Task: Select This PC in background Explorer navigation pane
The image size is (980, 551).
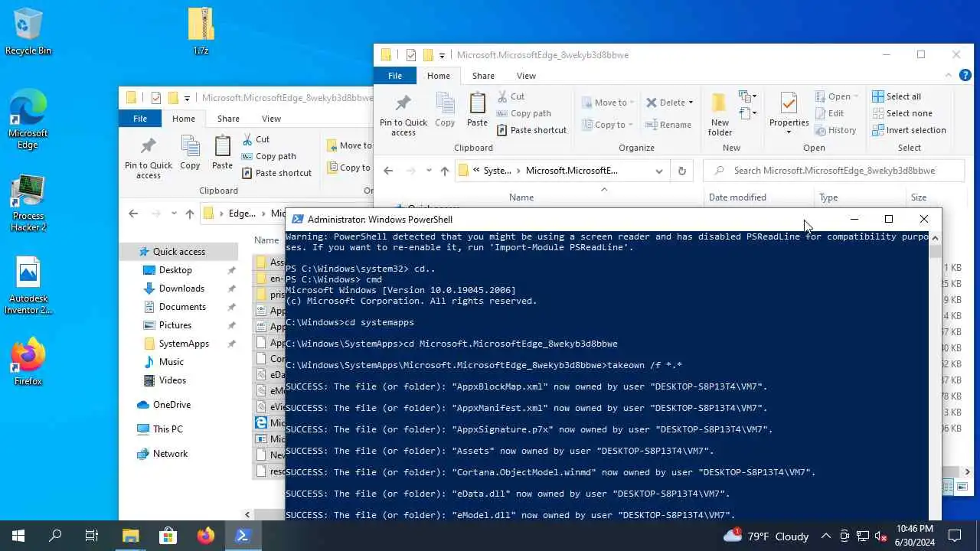Action: [x=168, y=429]
